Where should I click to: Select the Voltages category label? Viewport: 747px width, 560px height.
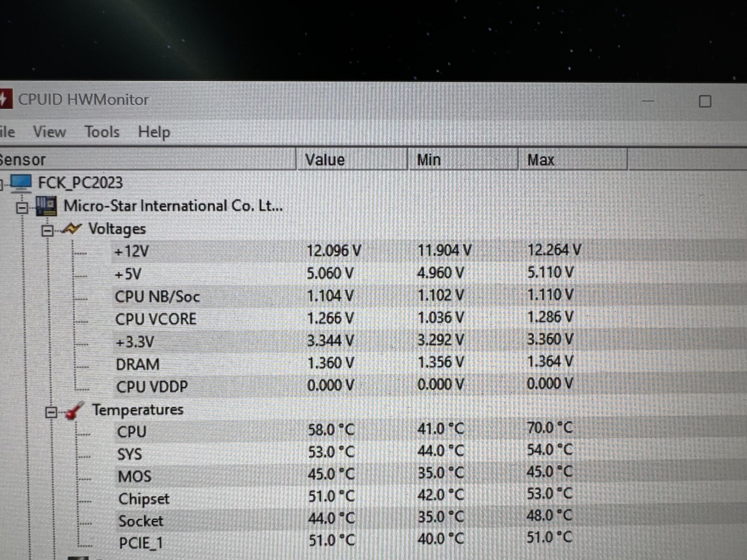point(117,229)
